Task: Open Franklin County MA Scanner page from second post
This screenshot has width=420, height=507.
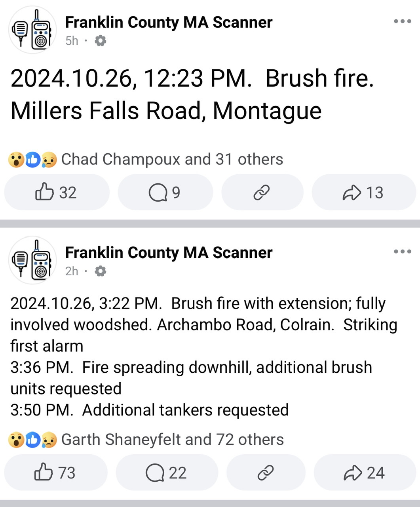Action: click(x=169, y=252)
